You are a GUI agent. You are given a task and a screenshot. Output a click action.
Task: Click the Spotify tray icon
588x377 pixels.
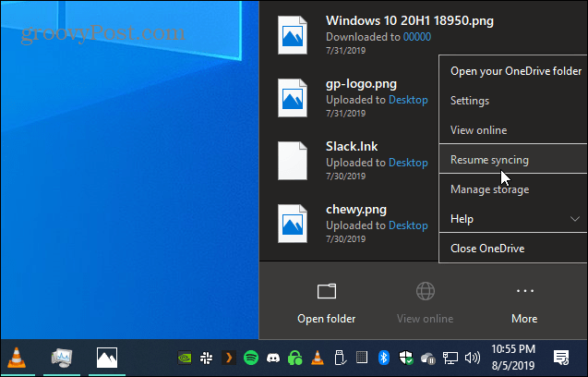pos(251,358)
